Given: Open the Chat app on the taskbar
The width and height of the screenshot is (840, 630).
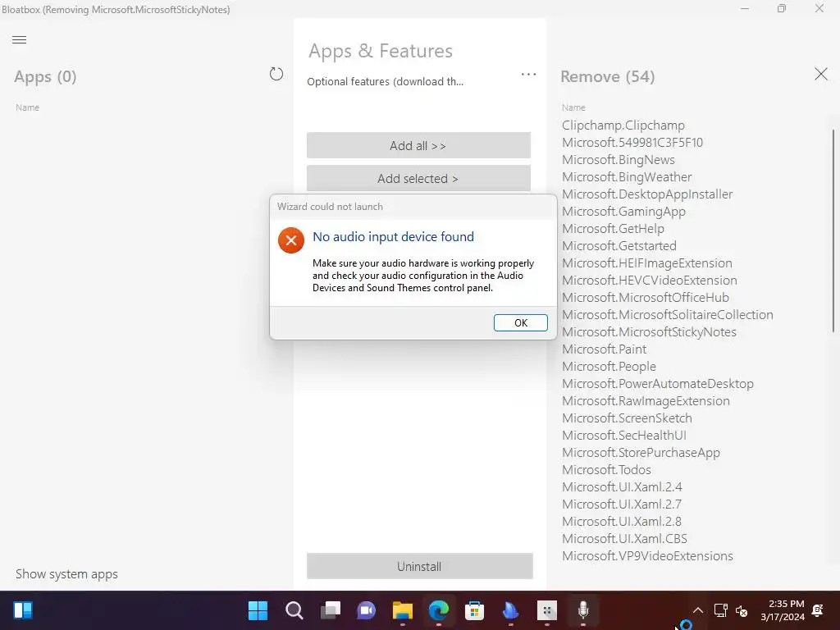Looking at the screenshot, I should point(367,610).
